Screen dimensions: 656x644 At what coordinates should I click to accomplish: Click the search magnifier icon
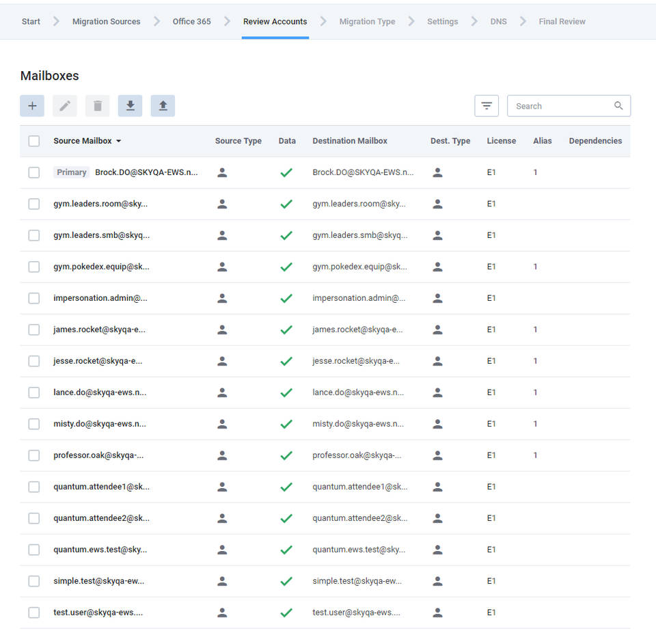tap(618, 106)
